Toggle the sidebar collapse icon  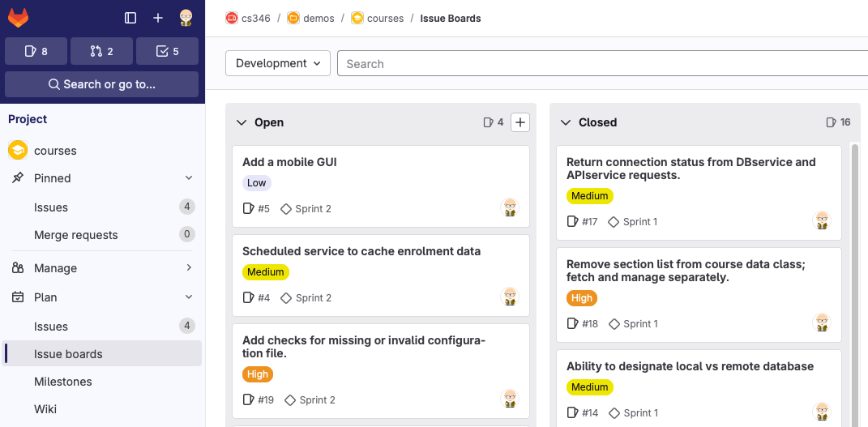130,18
